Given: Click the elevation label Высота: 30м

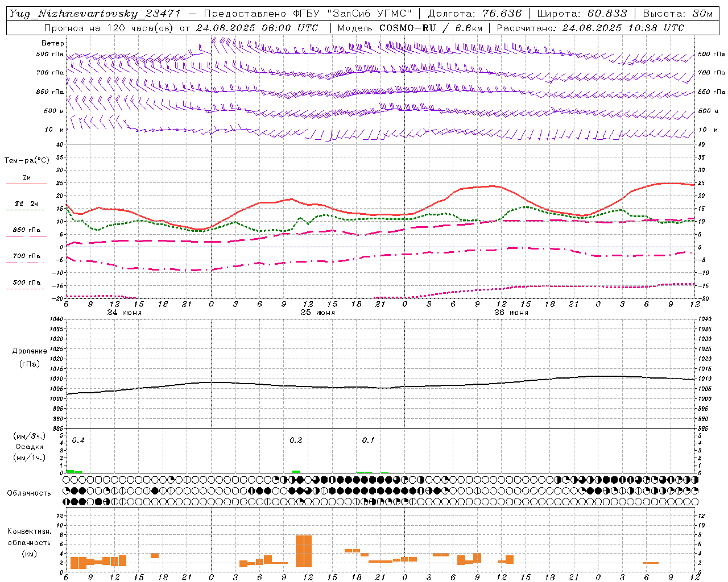Looking at the screenshot, I should pos(677,14).
